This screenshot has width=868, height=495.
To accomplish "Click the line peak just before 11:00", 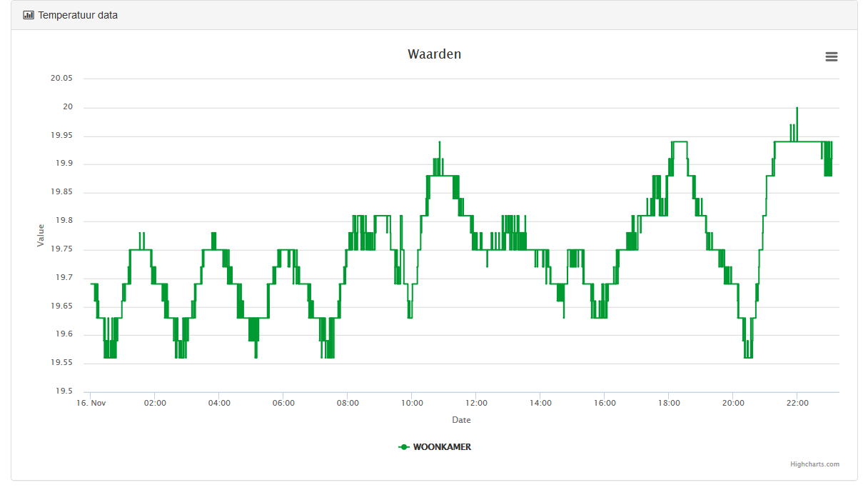I will (x=440, y=142).
